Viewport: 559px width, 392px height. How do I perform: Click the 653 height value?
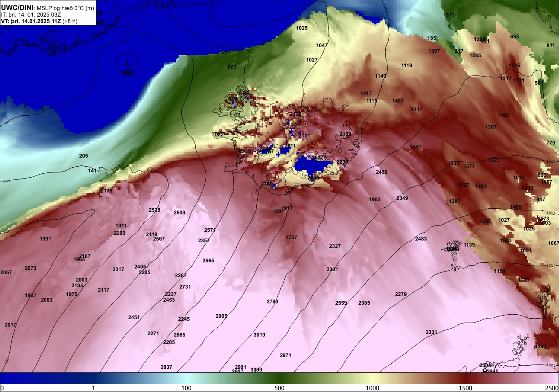pyautogui.click(x=514, y=37)
